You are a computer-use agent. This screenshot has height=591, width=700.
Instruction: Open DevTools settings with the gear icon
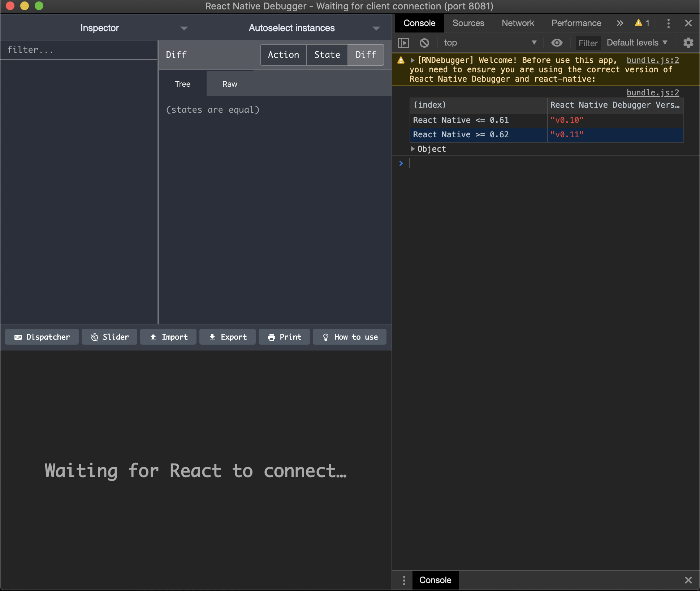(x=688, y=43)
